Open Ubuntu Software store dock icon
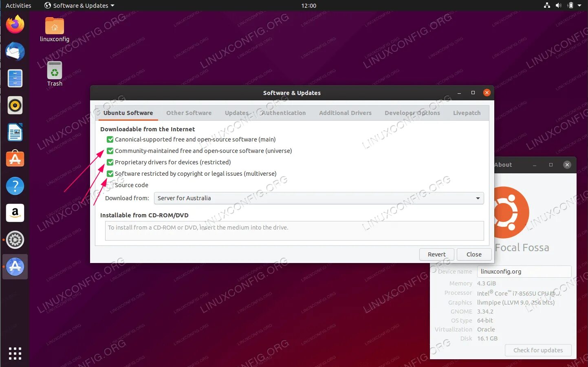Image resolution: width=588 pixels, height=367 pixels. 15,159
